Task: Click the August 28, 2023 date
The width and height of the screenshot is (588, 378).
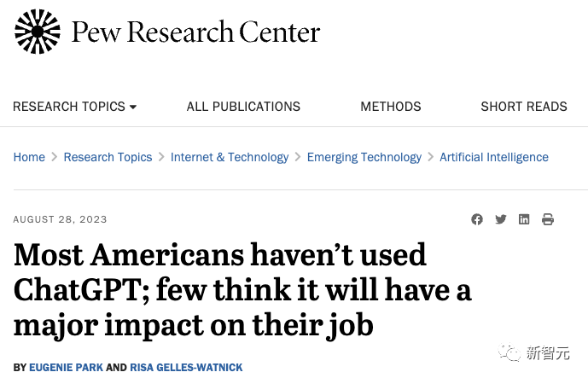Action: [60, 219]
